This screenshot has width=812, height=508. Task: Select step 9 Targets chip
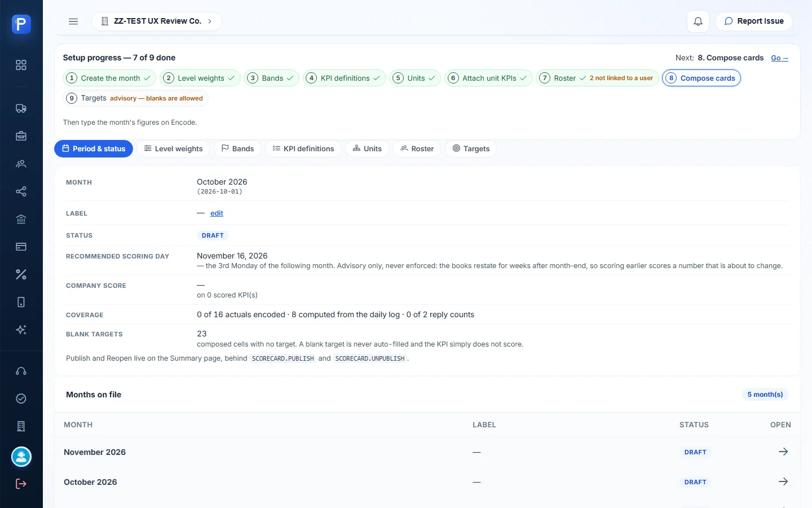pos(135,98)
